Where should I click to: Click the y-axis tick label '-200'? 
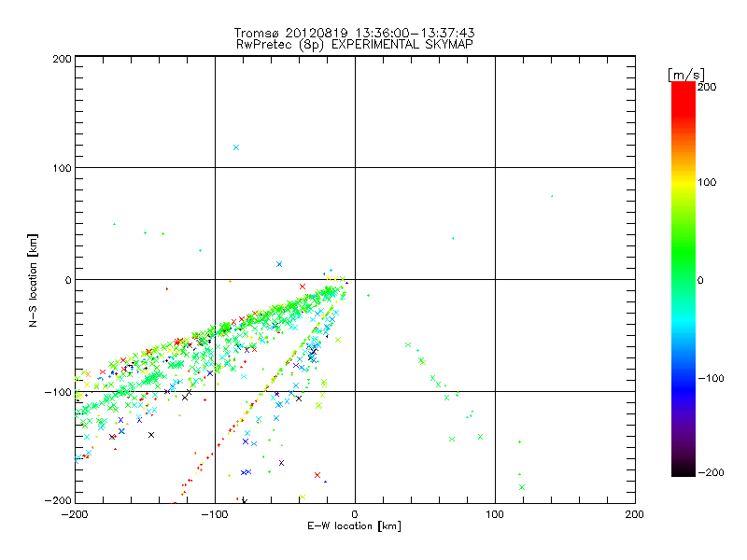[58, 500]
